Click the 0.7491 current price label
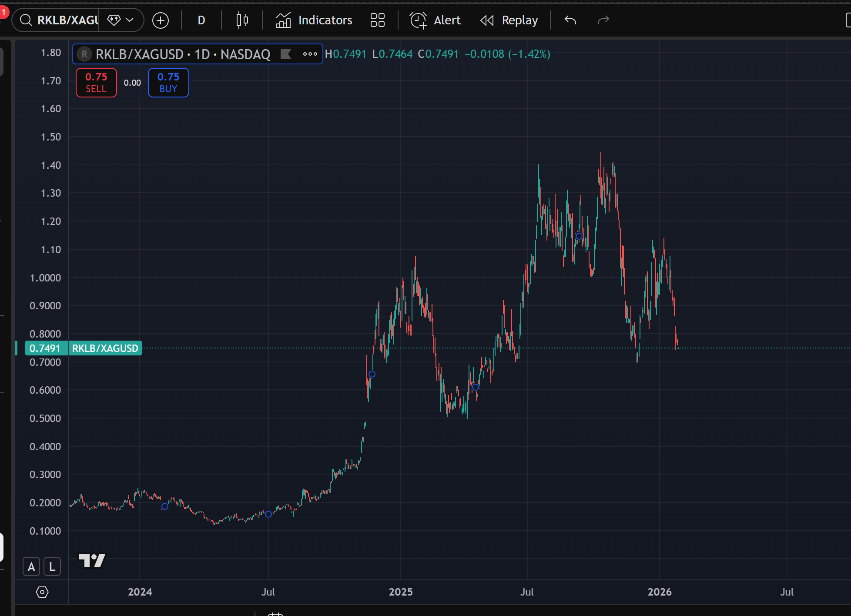The image size is (851, 616). pos(45,348)
